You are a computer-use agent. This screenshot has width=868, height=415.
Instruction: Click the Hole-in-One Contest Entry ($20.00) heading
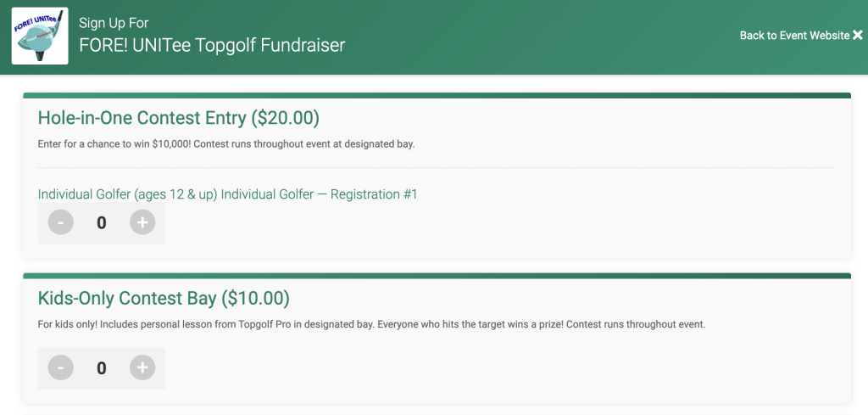(178, 118)
